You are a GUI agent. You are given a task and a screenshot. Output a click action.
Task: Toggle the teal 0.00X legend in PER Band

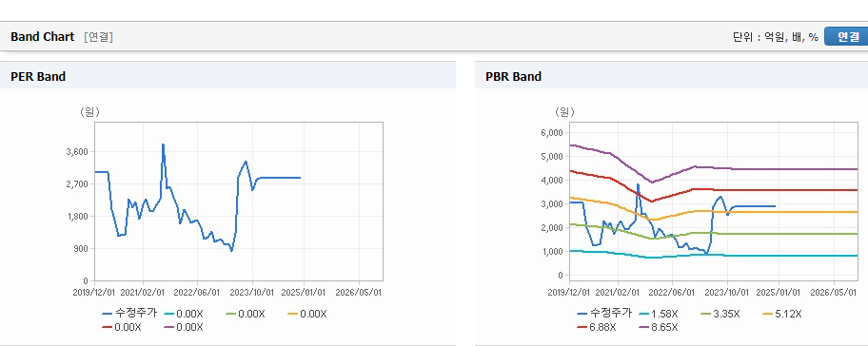click(184, 314)
